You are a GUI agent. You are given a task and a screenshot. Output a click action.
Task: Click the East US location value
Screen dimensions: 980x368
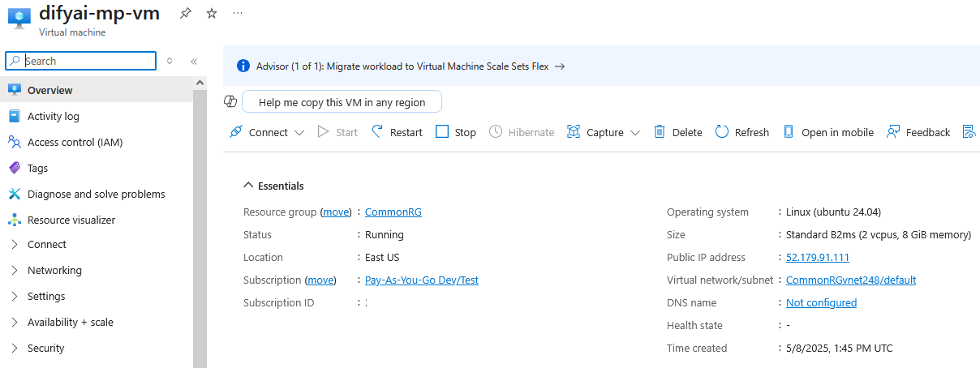[x=382, y=257]
